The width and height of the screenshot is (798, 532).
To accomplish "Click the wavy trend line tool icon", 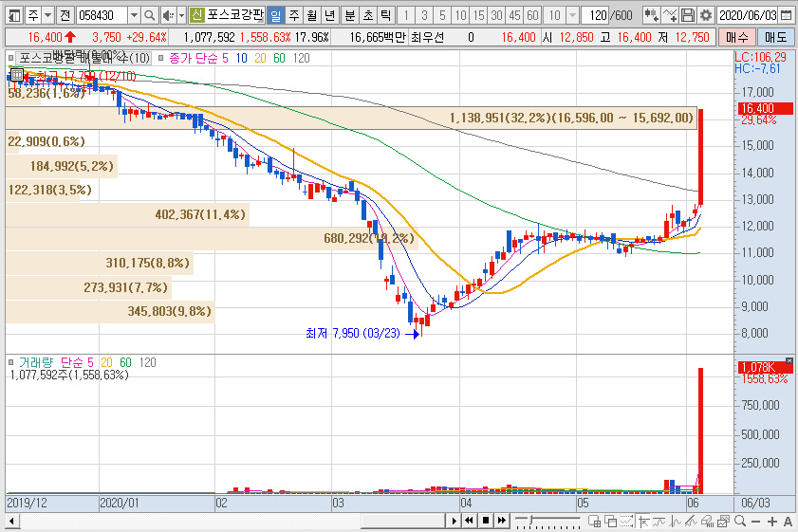I will pos(659,521).
